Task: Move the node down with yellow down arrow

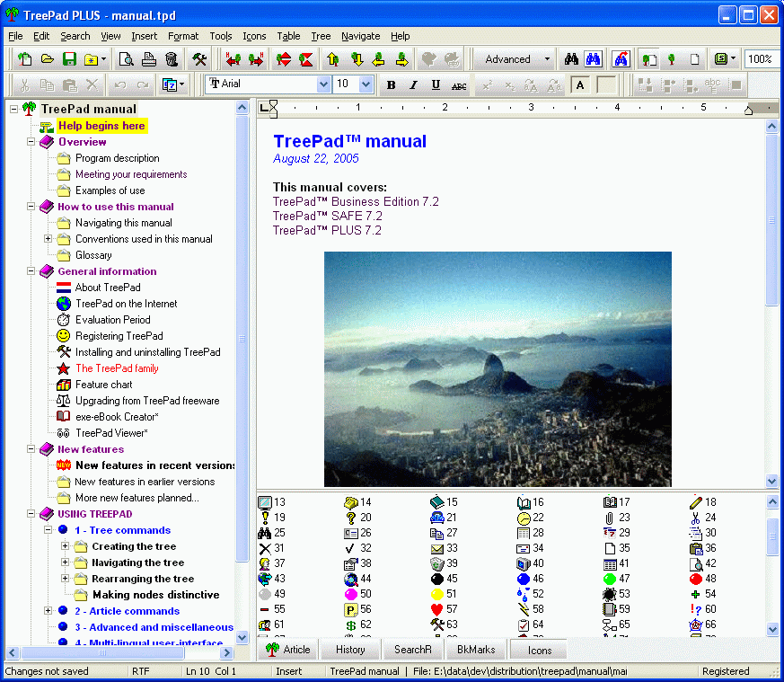Action: pos(357,59)
